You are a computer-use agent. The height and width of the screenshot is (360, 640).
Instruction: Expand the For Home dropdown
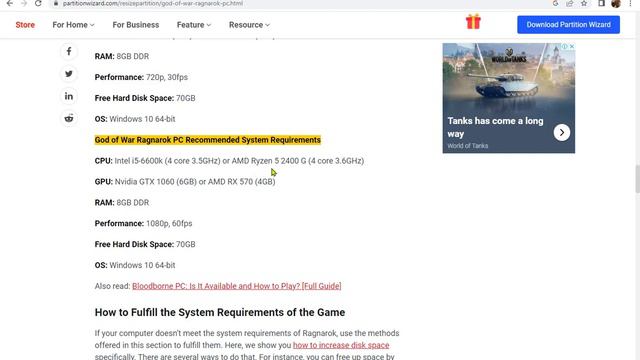point(73,25)
